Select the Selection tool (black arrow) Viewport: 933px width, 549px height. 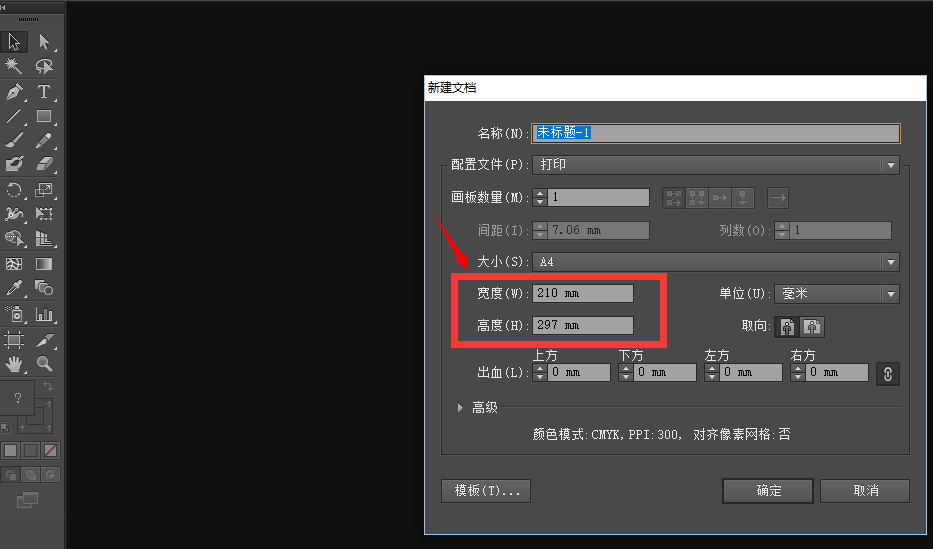pos(14,42)
